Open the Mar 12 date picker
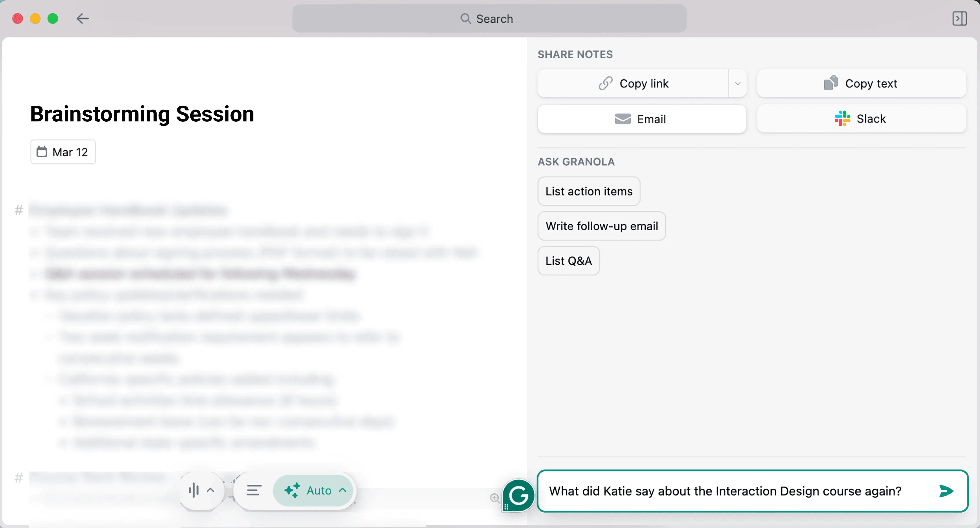The width and height of the screenshot is (980, 528). 63,152
